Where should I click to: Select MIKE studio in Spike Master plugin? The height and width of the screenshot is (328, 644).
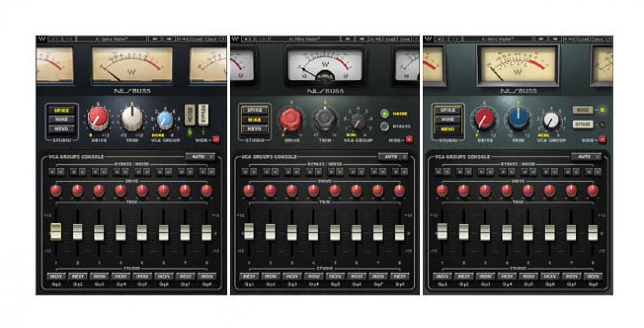point(61,119)
